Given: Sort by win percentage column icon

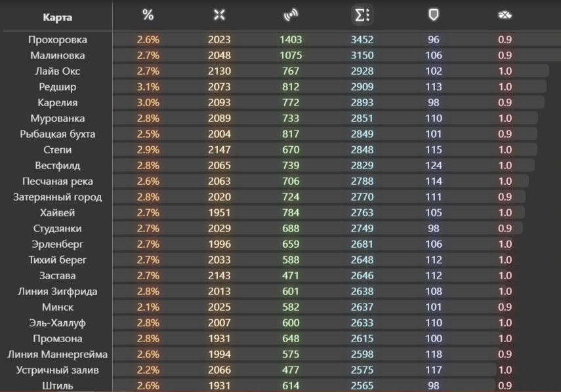Looking at the screenshot, I should point(148,16).
